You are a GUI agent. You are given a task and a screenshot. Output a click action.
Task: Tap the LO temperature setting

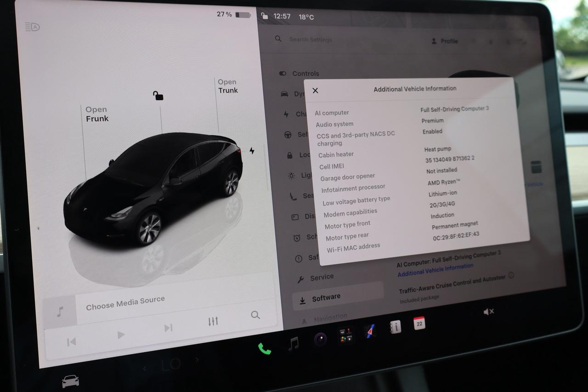[x=171, y=365]
